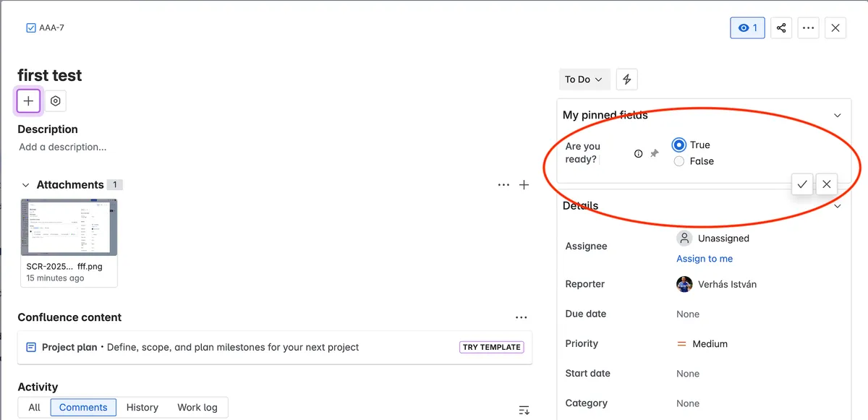Screen dimensions: 868x420
Task: Click the TRY TEMPLATE button
Action: pyautogui.click(x=492, y=348)
